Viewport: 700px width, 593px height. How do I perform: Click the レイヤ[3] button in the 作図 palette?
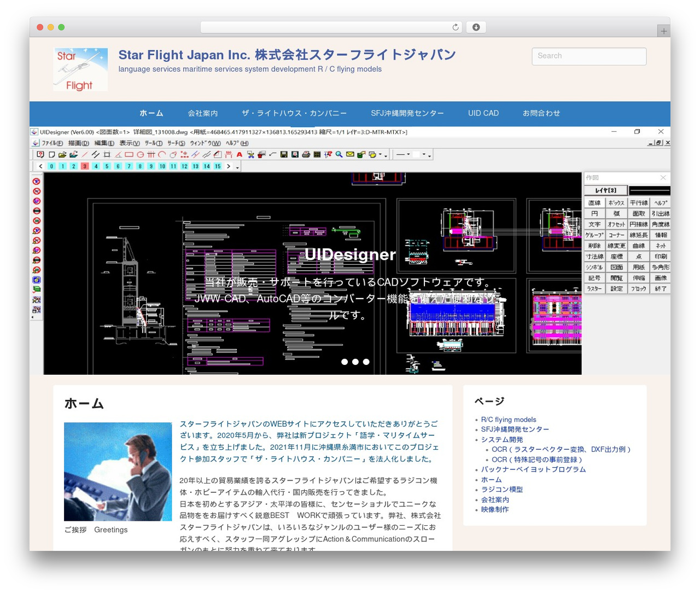tap(605, 190)
